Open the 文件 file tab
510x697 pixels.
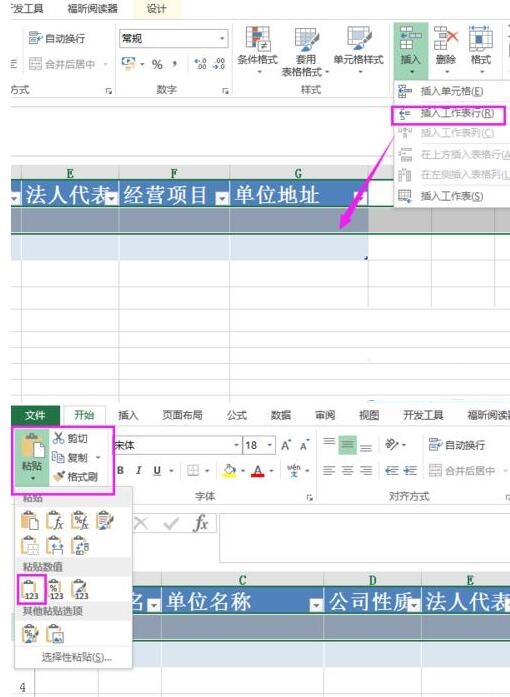click(35, 415)
